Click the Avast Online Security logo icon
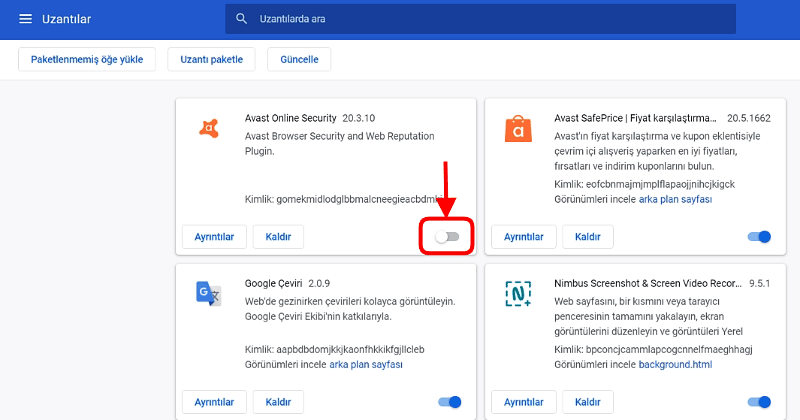Image resolution: width=800 pixels, height=420 pixels. (209, 128)
